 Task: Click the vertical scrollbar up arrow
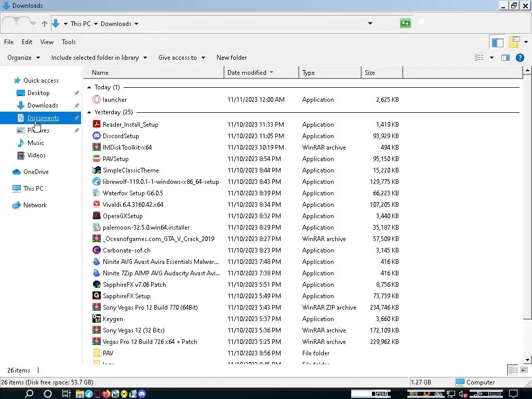527,71
